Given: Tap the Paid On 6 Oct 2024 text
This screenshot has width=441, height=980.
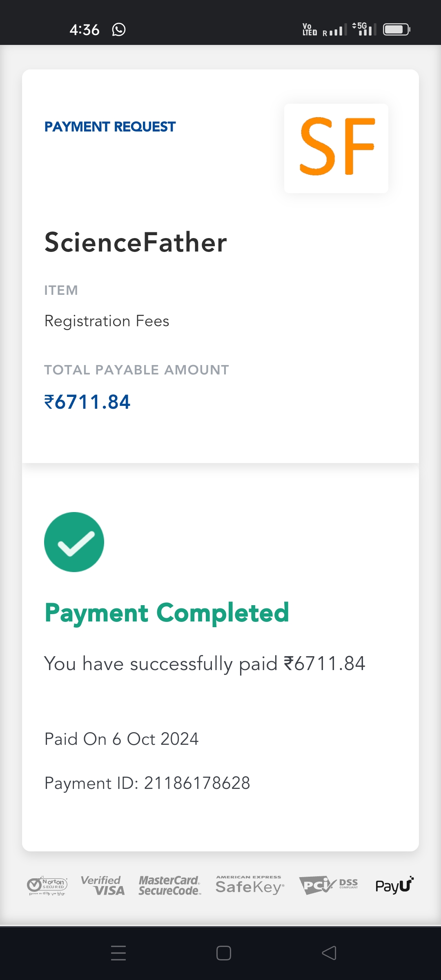Looking at the screenshot, I should pyautogui.click(x=121, y=739).
